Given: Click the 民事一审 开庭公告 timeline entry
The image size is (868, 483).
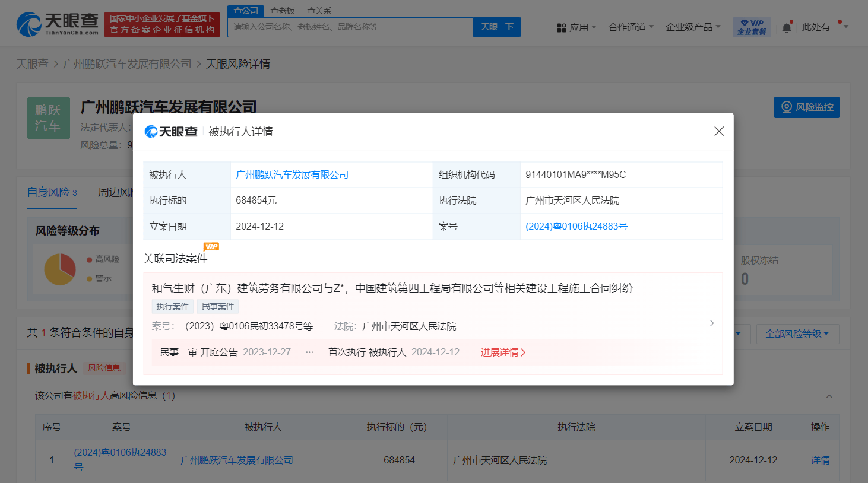Looking at the screenshot, I should 226,352.
